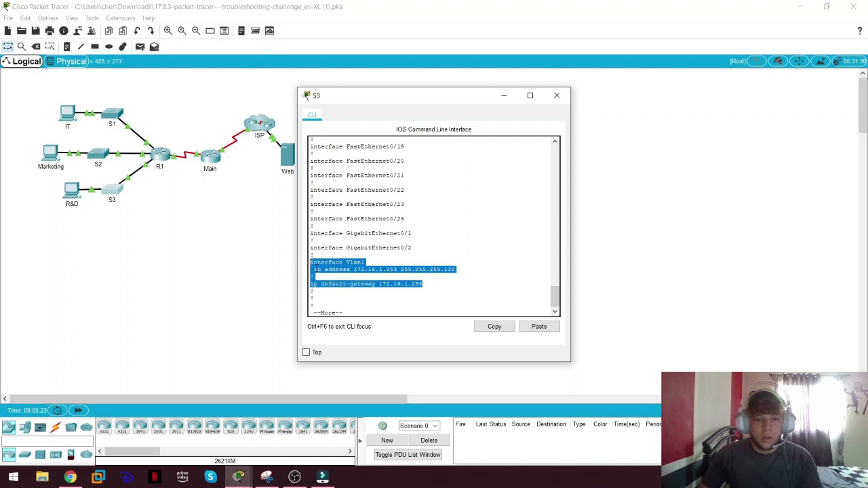Click the S1 switch in topology
This screenshot has height=488, width=868.
tap(112, 113)
